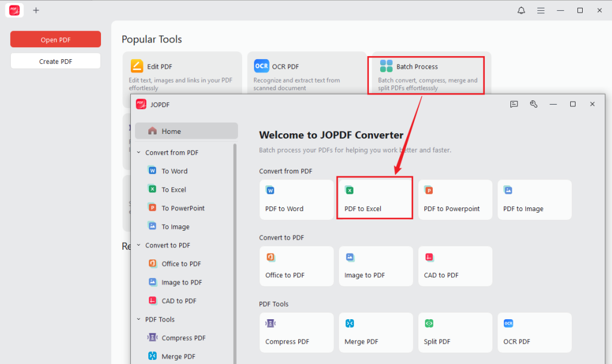Add a new tab with the plus icon
The width and height of the screenshot is (612, 364).
click(x=36, y=10)
